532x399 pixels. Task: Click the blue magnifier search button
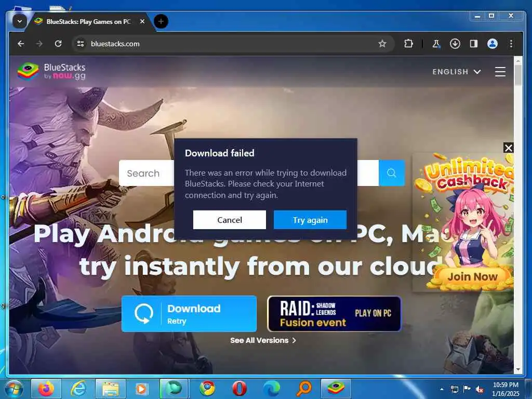pos(392,173)
